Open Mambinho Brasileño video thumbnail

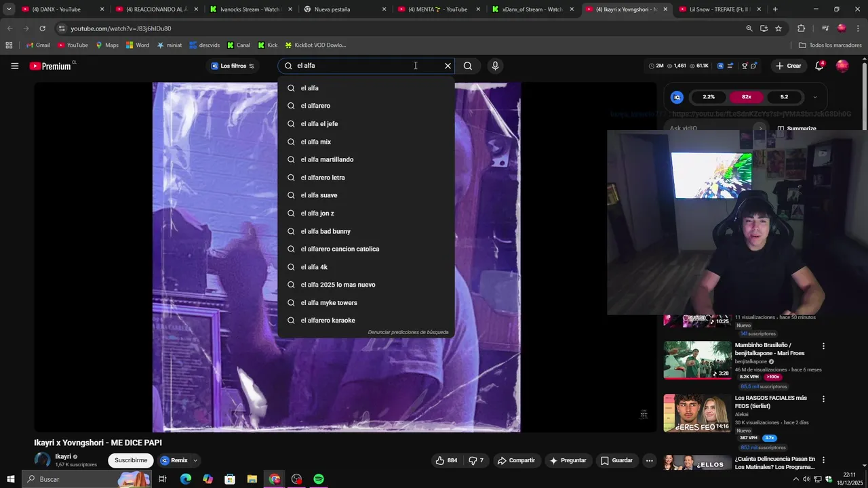(x=697, y=360)
